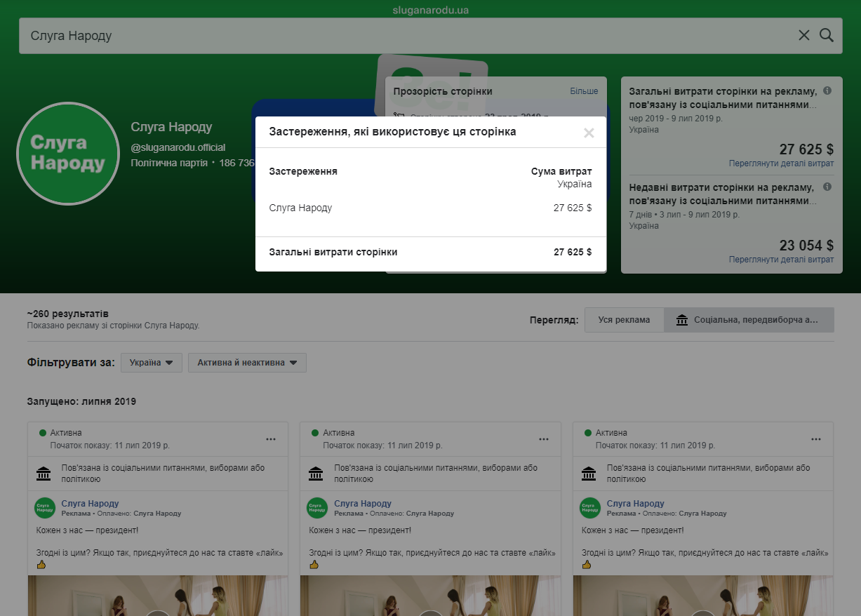Click the Сума витрат column header
This screenshot has height=616, width=861.
[x=561, y=171]
